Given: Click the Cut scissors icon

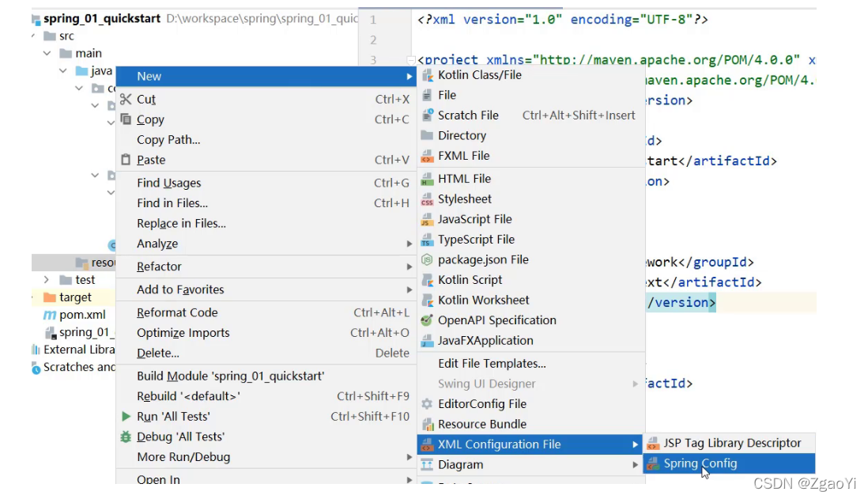Looking at the screenshot, I should pyautogui.click(x=126, y=99).
